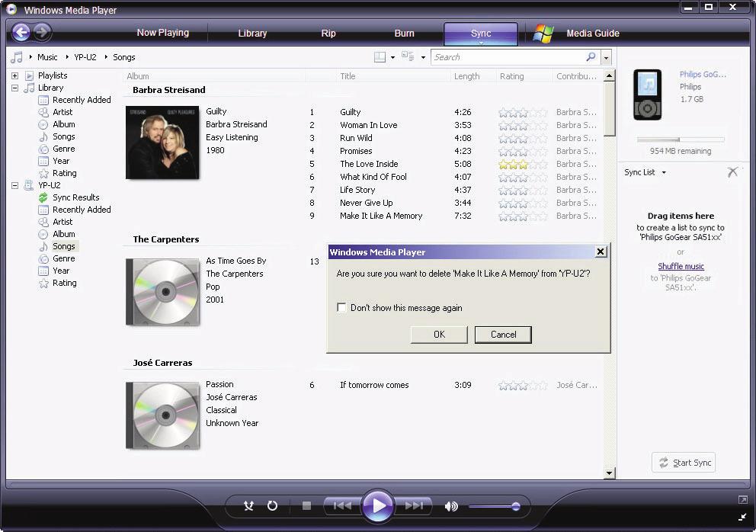The image size is (756, 532).
Task: Click the Philips GoG... device name link
Action: (703, 74)
